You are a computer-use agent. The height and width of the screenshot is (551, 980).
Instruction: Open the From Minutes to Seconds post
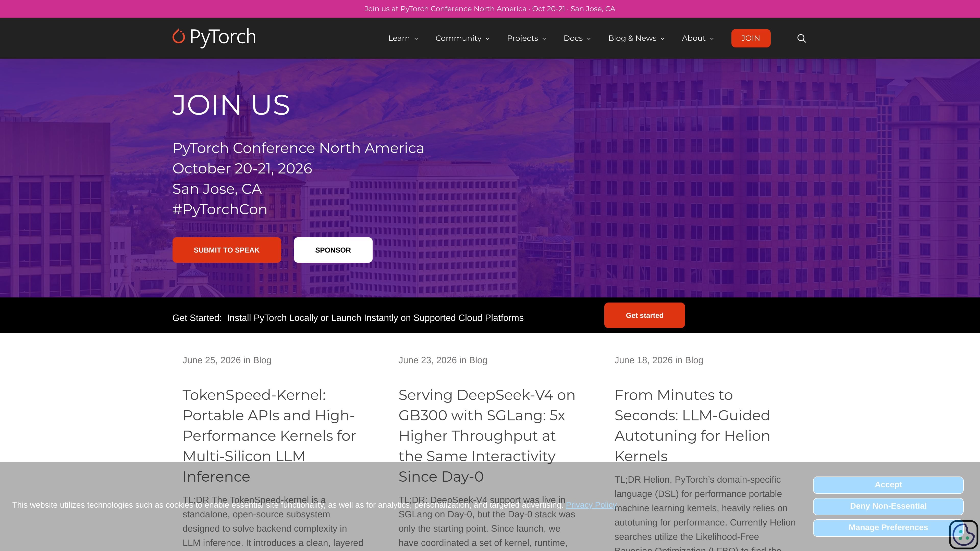692,425
